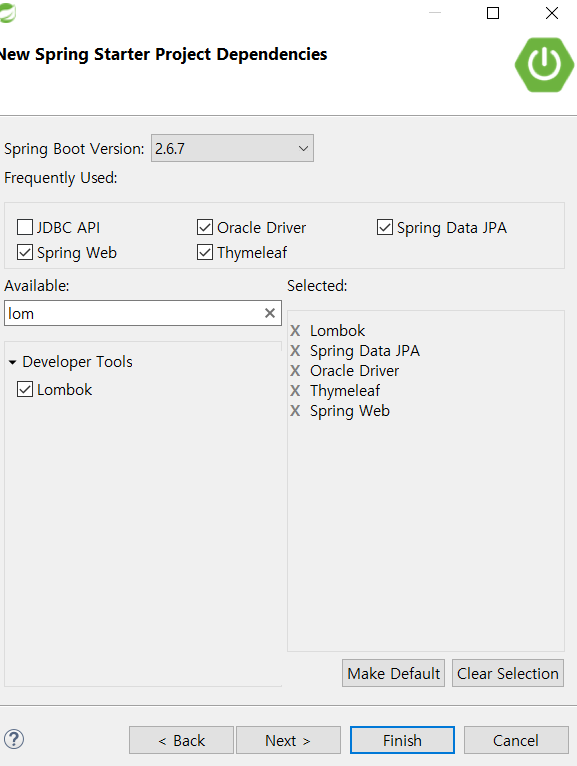Go back with the Back button
The image size is (577, 766).
[x=181, y=740]
